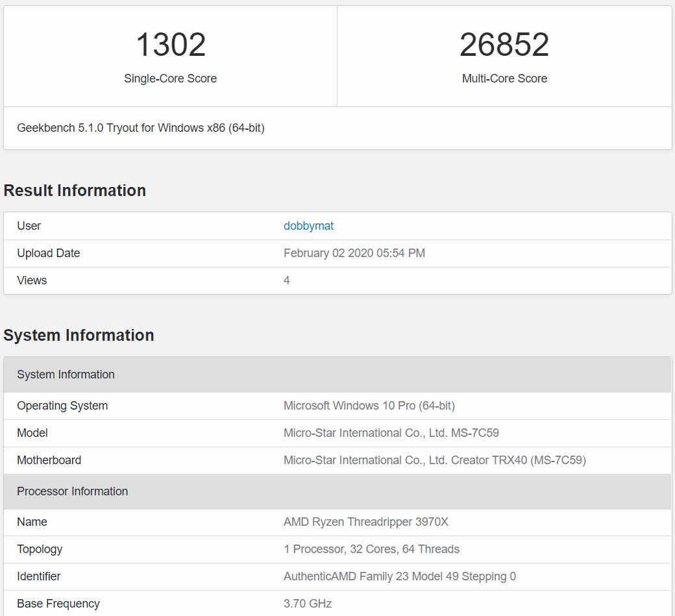Click the AuthenticAMD Family 23 identifier value

pyautogui.click(x=399, y=576)
